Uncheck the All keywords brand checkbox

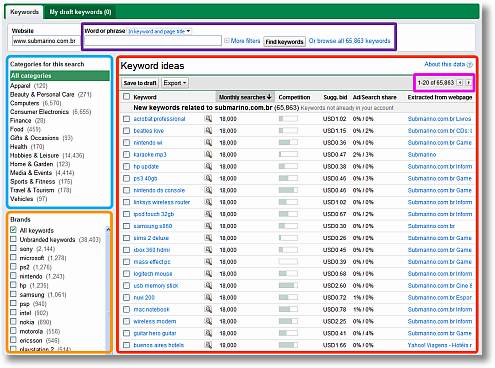pyautogui.click(x=13, y=230)
